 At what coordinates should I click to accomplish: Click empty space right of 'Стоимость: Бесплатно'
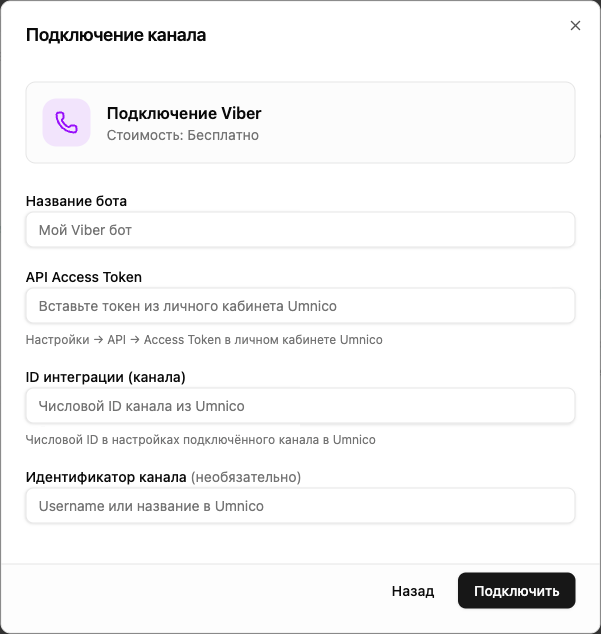(x=420, y=135)
